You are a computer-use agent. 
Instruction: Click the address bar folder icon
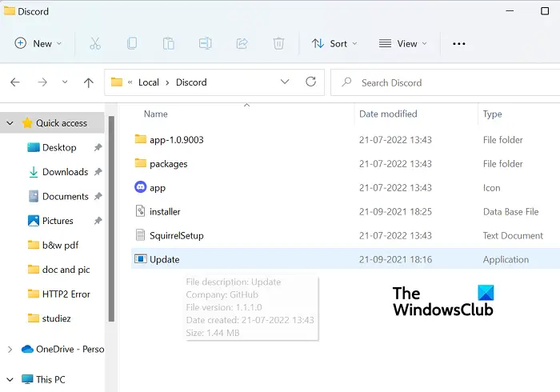[117, 82]
